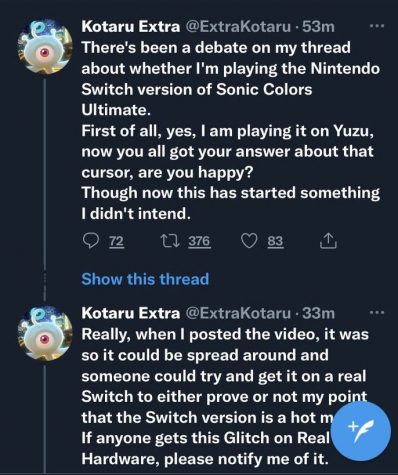
Task: Open @ExtraKotaru handle on first tweet
Action: point(238,26)
